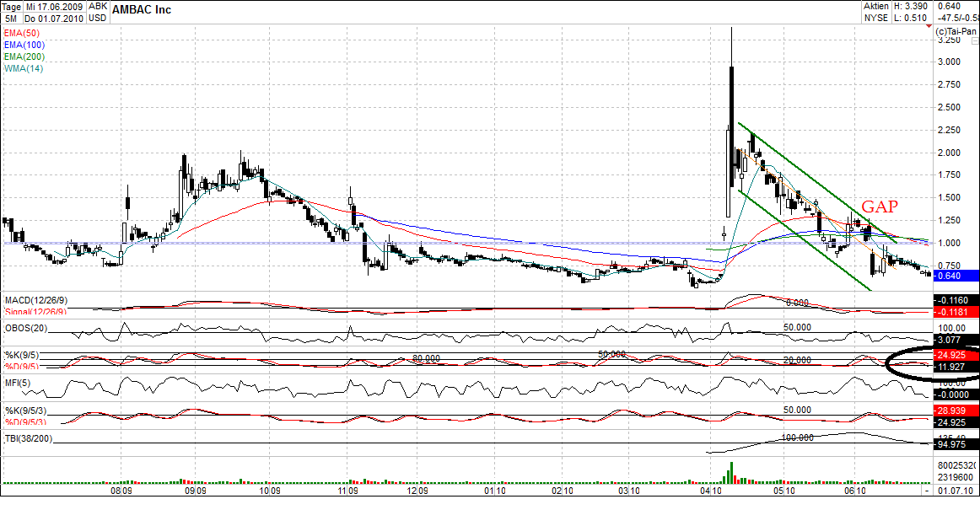Click the NYSE exchange cell
980x526 pixels.
click(876, 18)
